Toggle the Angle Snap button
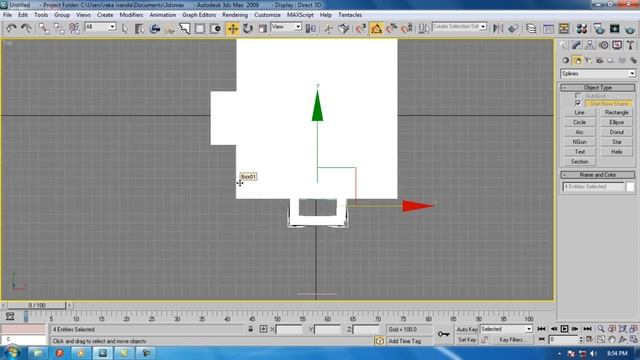 (376, 29)
